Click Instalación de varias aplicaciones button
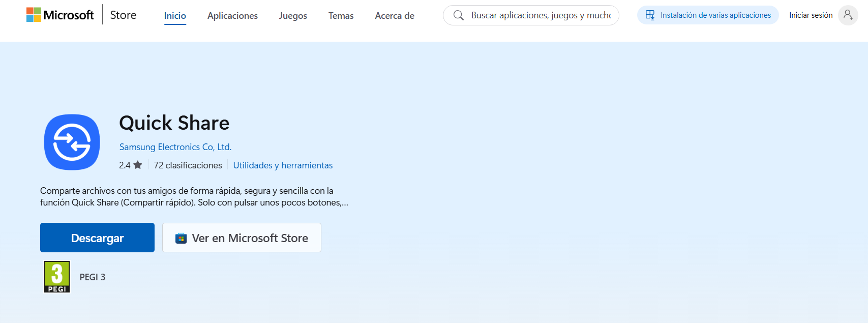This screenshot has width=868, height=323. point(708,15)
